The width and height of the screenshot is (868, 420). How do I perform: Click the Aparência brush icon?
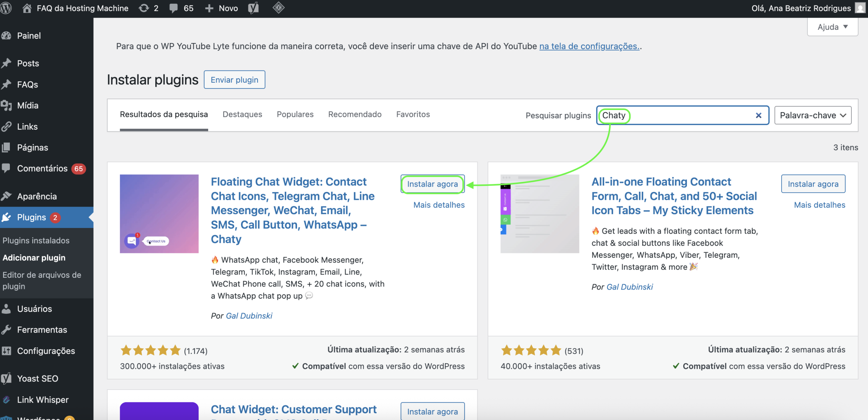pos(6,196)
